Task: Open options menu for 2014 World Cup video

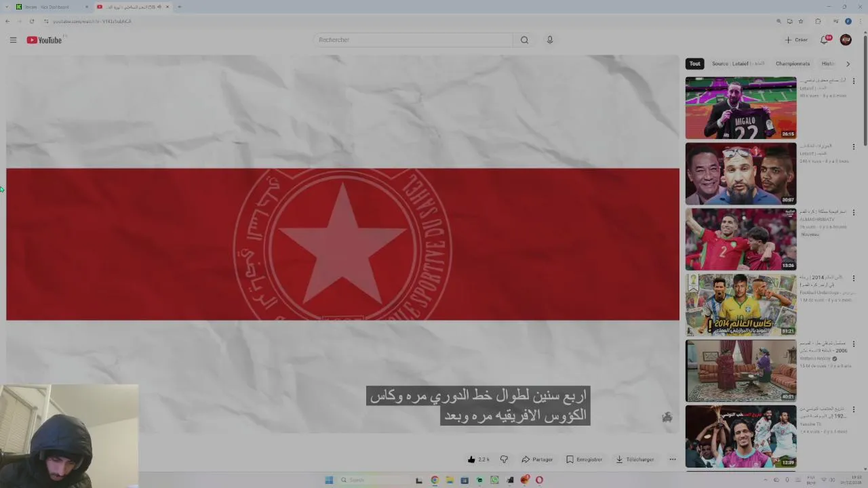Action: coord(854,278)
